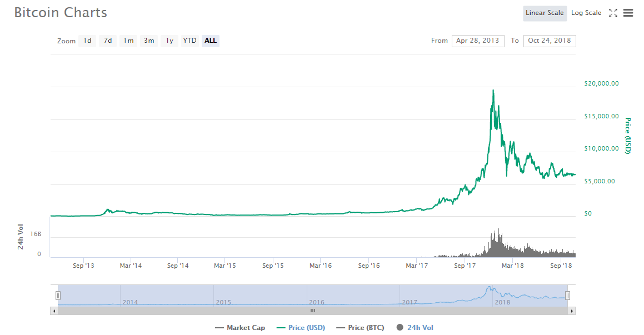Click the 2015 marker in navigator
Screen dimensions: 644x335
tap(223, 302)
